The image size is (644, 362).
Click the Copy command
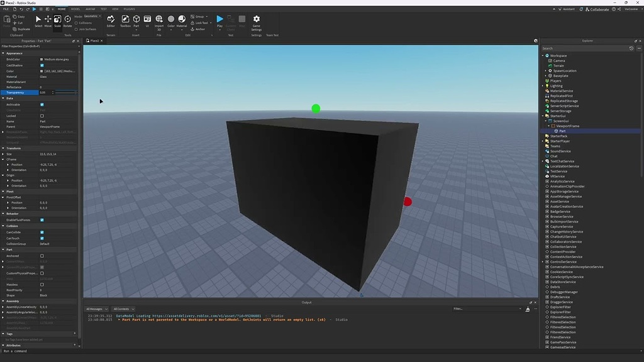pos(19,17)
